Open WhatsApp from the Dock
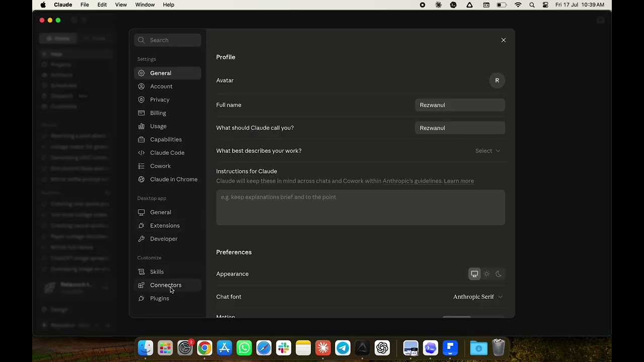 click(244, 347)
